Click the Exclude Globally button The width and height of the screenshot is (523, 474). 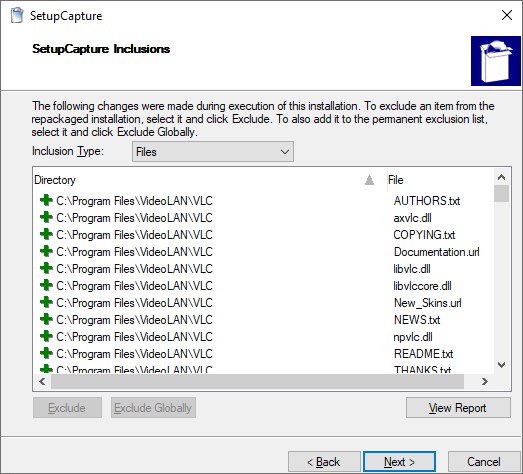pyautogui.click(x=153, y=408)
